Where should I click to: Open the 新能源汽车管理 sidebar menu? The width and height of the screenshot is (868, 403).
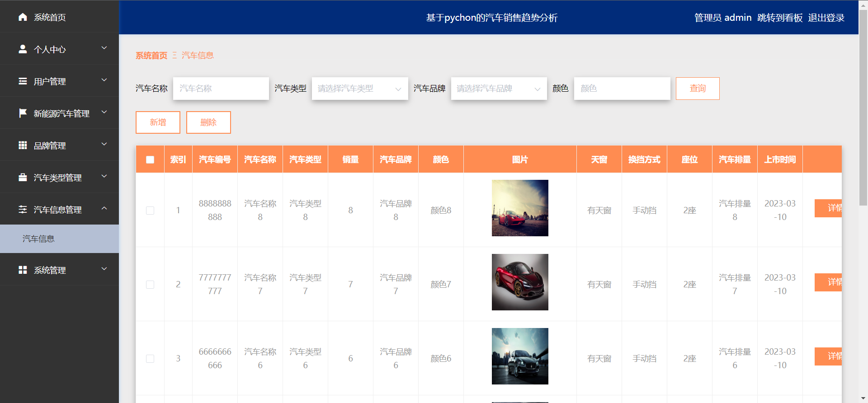pos(59,113)
